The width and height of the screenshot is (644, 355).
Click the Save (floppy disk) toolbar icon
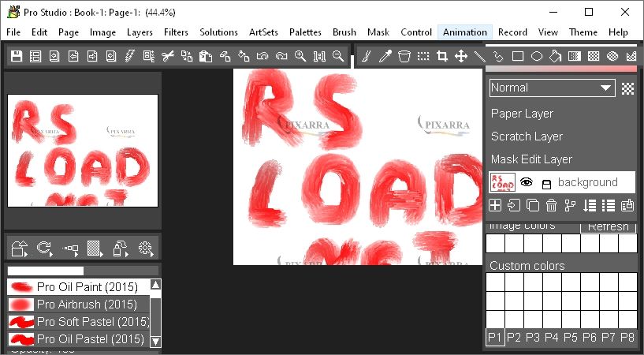tap(17, 56)
